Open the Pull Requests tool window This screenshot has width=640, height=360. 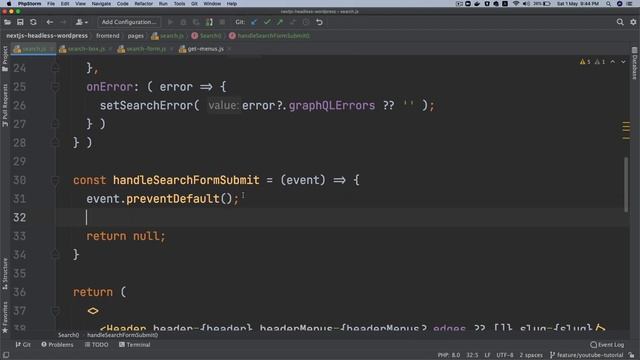(x=5, y=105)
